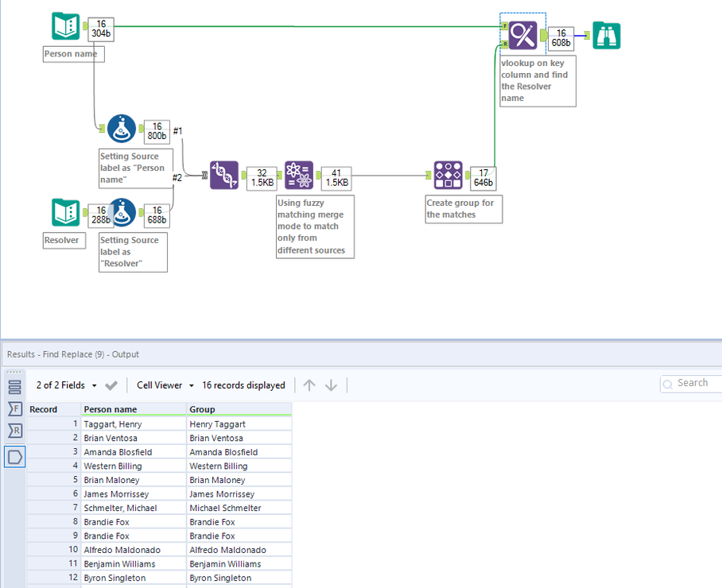Select cell 'Taggart, Henry'
Viewport: 722px width, 588px height.
pyautogui.click(x=134, y=424)
